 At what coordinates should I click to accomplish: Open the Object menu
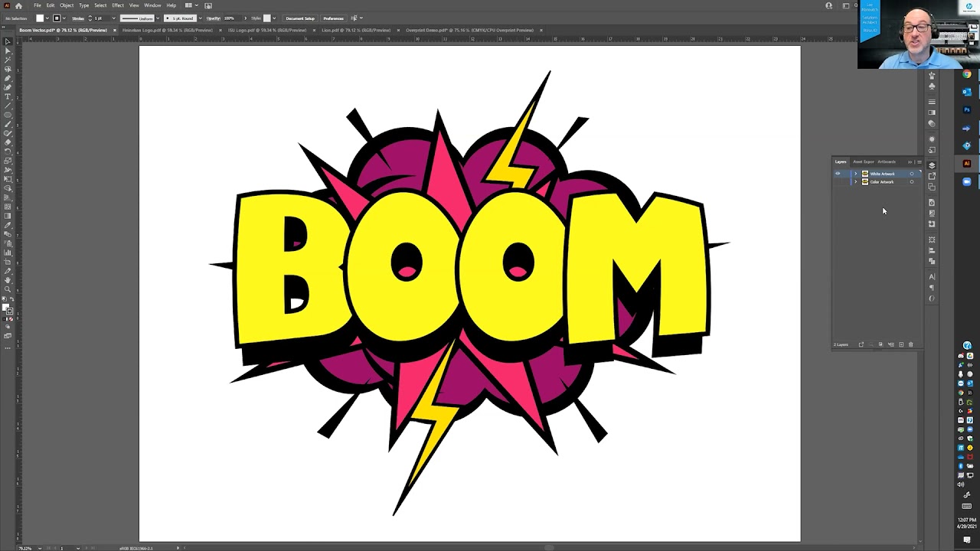pyautogui.click(x=67, y=5)
